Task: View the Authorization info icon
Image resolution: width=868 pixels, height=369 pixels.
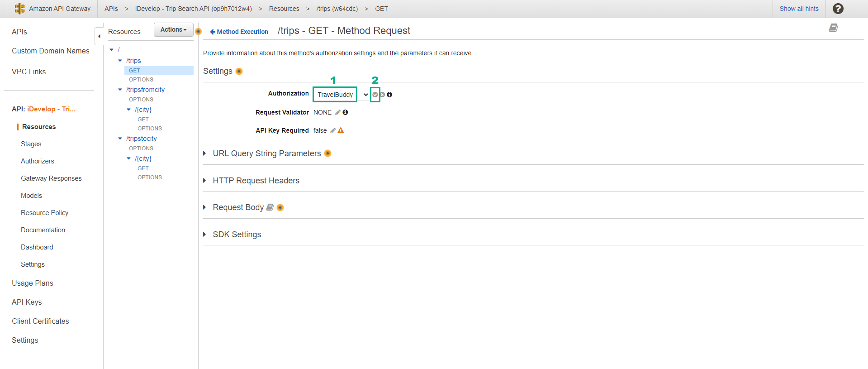Action: click(x=389, y=95)
